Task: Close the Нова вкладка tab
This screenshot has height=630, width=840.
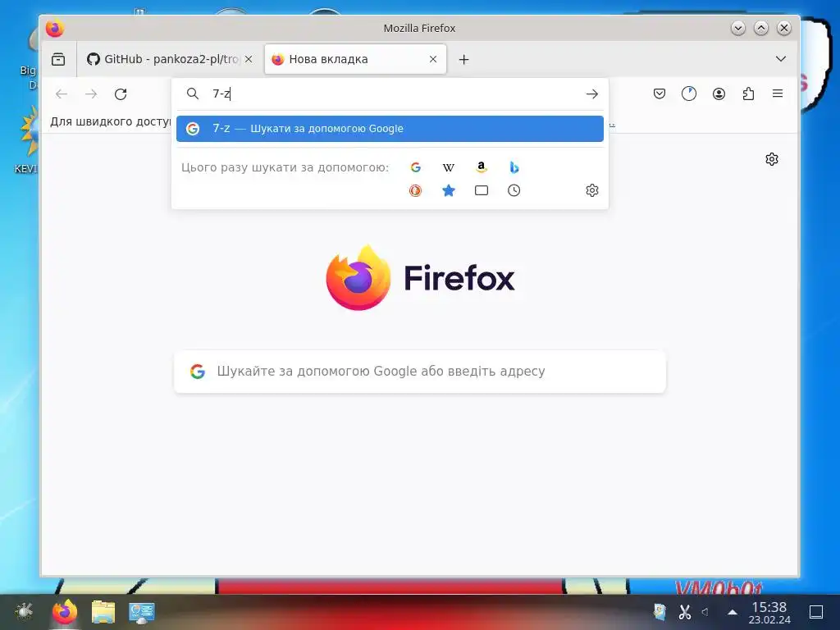Action: [x=433, y=59]
